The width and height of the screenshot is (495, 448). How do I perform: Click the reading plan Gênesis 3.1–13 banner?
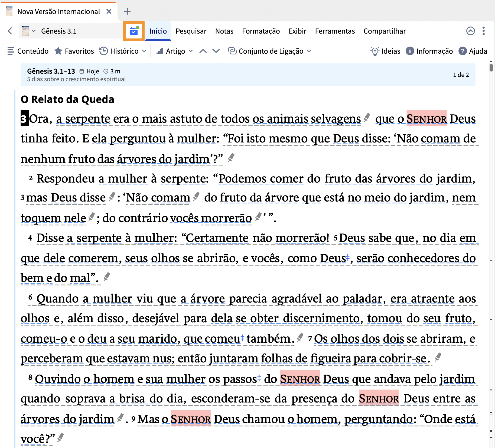click(248, 75)
